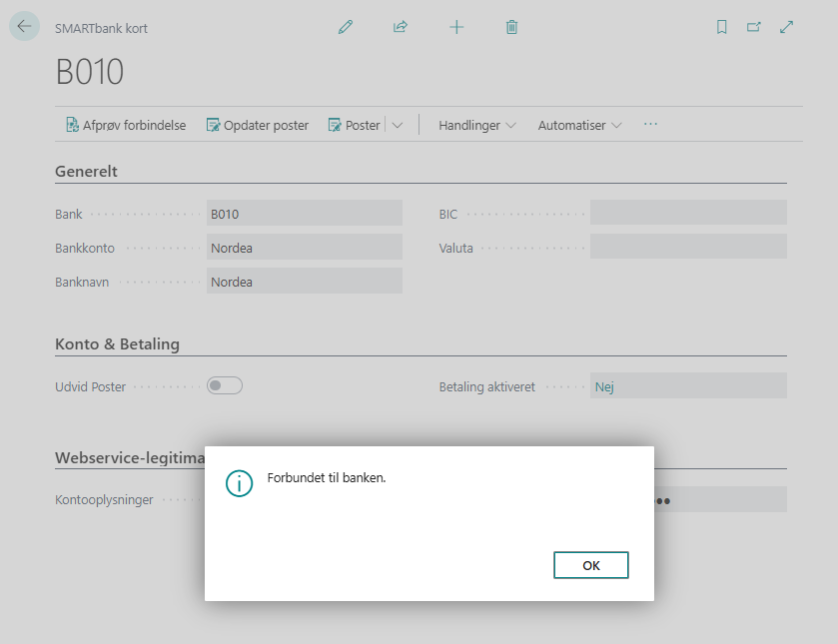Click Opdater poster action
The image size is (838, 644).
coord(257,126)
